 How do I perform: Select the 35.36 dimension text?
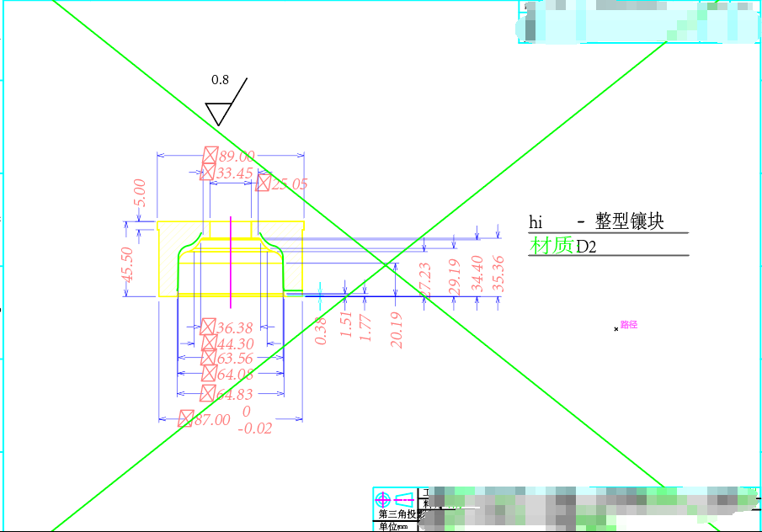pyautogui.click(x=498, y=274)
